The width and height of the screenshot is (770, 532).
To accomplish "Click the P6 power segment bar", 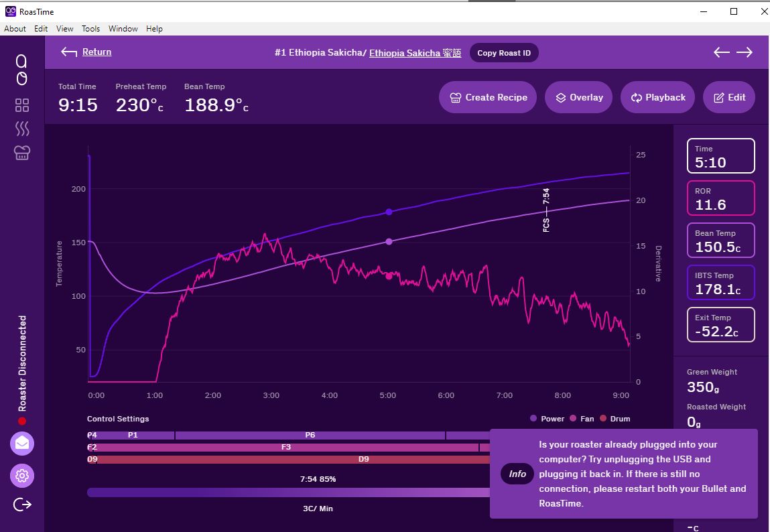I will click(310, 435).
